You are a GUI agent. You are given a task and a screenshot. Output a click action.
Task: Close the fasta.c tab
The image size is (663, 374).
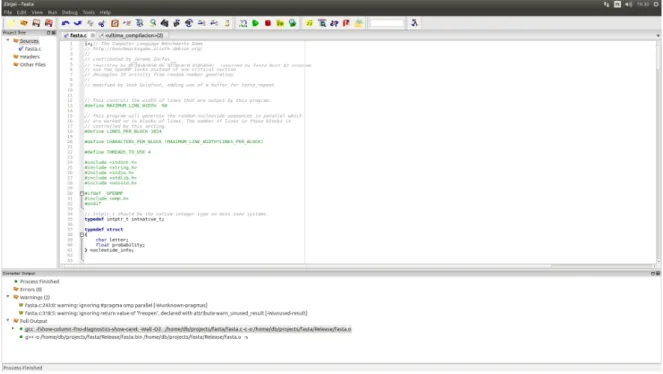(x=93, y=35)
